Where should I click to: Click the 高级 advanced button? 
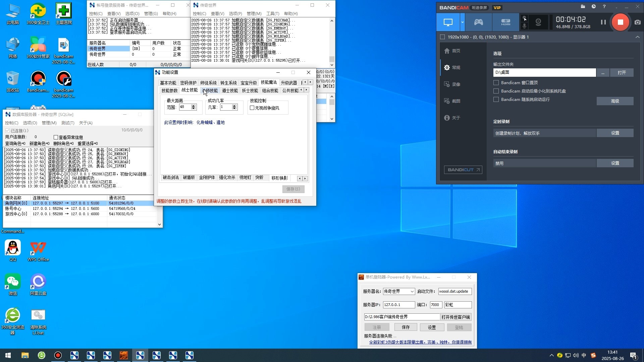point(615,101)
